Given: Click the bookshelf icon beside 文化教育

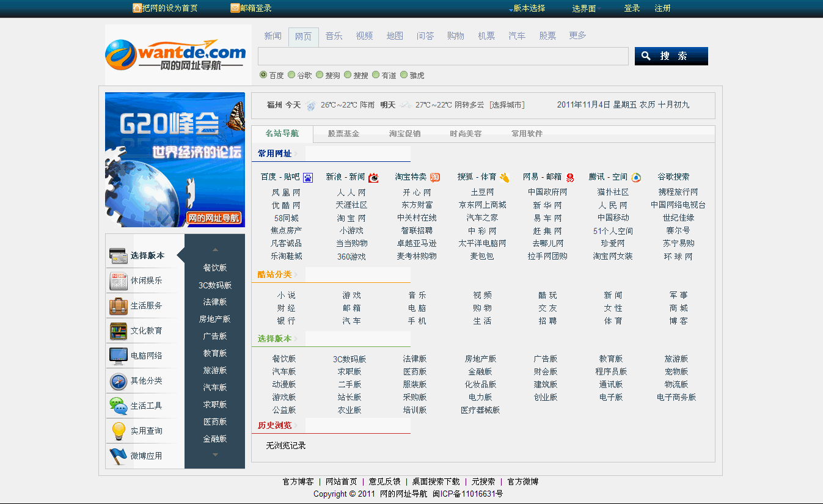Looking at the screenshot, I should coord(118,331).
